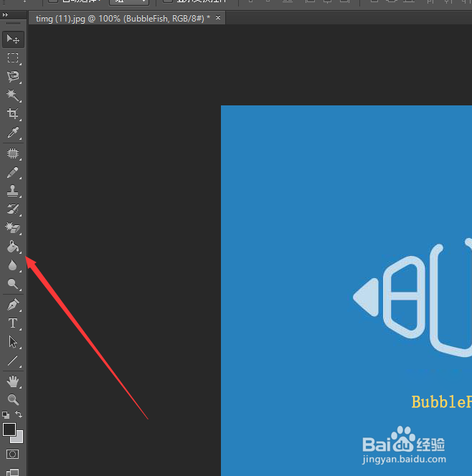Select the Type tool

[x=13, y=323]
